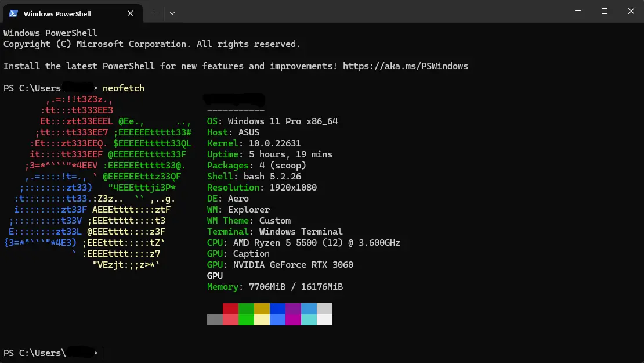The height and width of the screenshot is (363, 644).
Task: Click the Resolution: 1920x1080 line
Action: [x=262, y=188]
